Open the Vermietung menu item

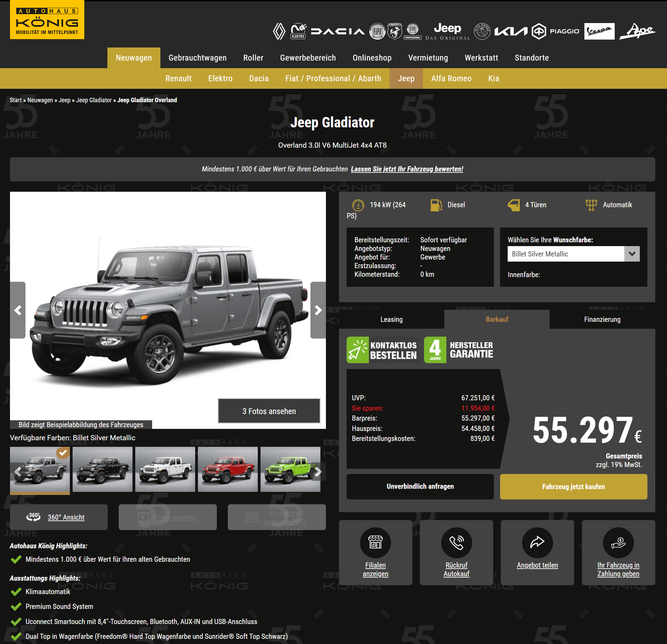coord(428,58)
